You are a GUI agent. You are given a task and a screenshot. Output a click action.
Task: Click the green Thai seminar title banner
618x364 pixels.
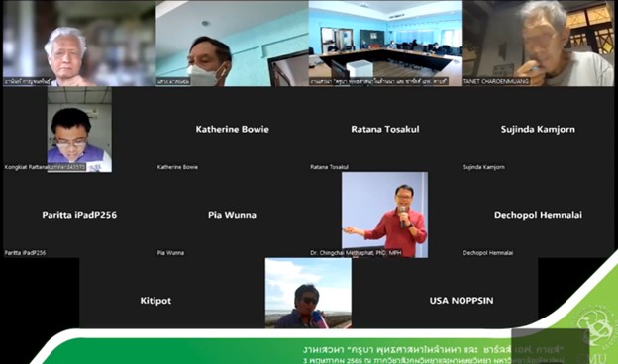pos(433,354)
